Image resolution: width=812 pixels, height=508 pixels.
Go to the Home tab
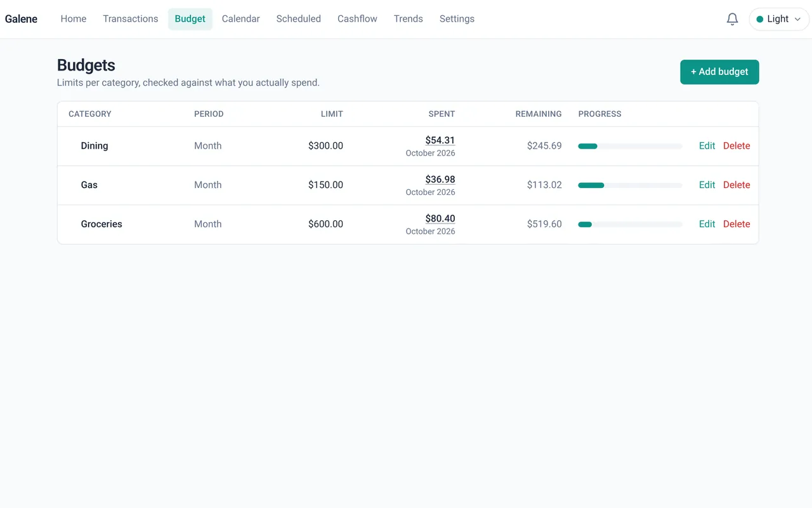tap(74, 19)
